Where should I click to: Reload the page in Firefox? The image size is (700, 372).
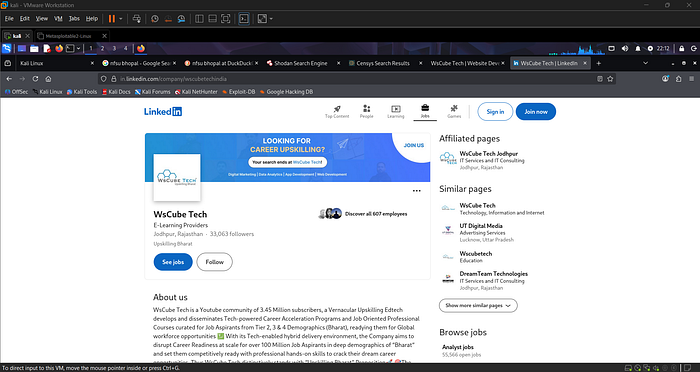(x=35, y=79)
